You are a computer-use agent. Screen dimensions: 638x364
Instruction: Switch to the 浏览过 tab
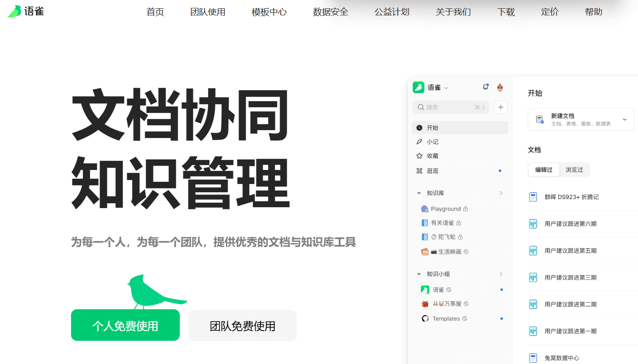pos(574,170)
